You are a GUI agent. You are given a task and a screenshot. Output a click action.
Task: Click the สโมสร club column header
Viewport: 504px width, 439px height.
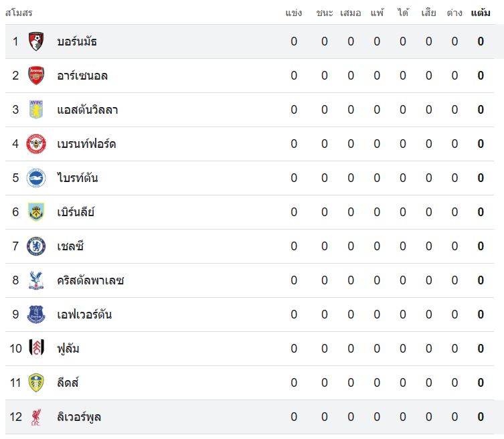coord(19,13)
